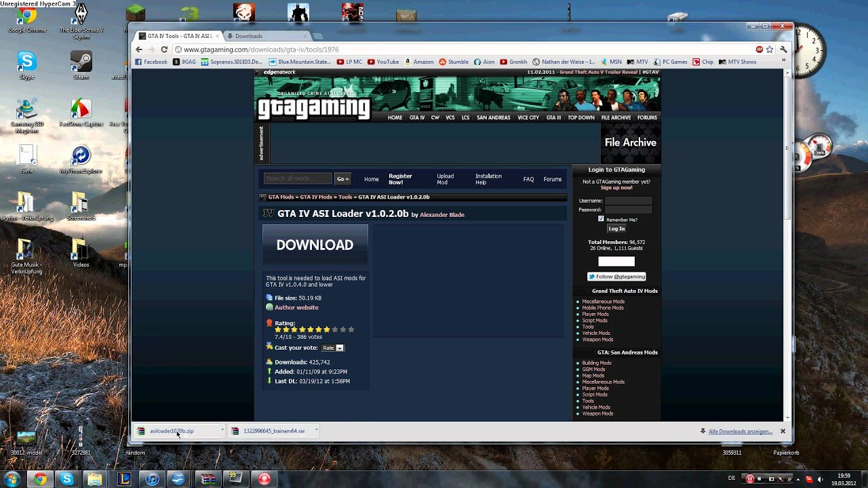Viewport: 868px width, 488px height.
Task: Open the Stumble bookmark
Action: click(454, 62)
